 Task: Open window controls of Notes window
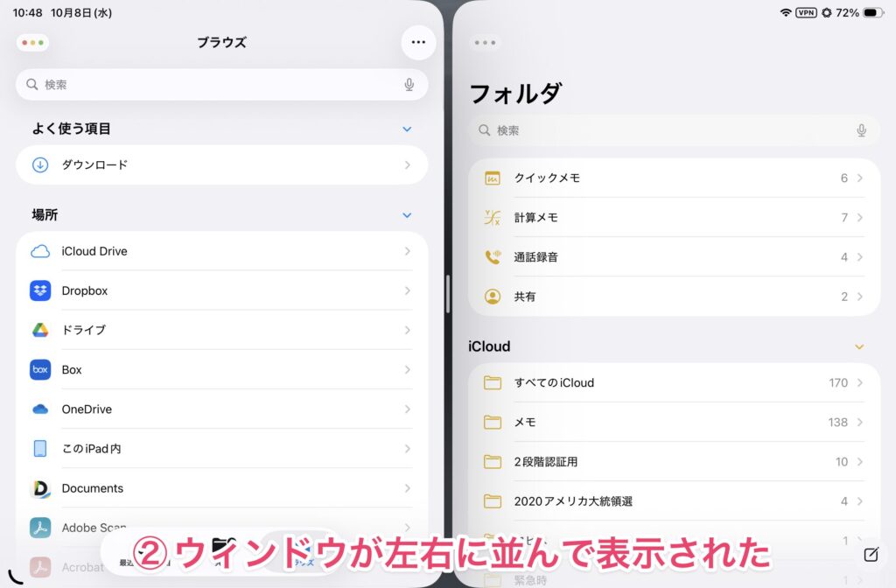[x=485, y=42]
